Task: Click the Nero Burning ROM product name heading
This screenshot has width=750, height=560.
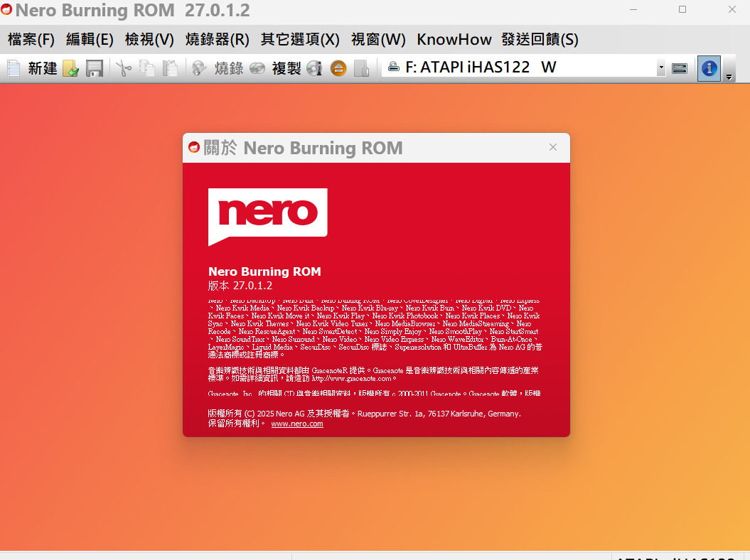Action: coord(264,271)
